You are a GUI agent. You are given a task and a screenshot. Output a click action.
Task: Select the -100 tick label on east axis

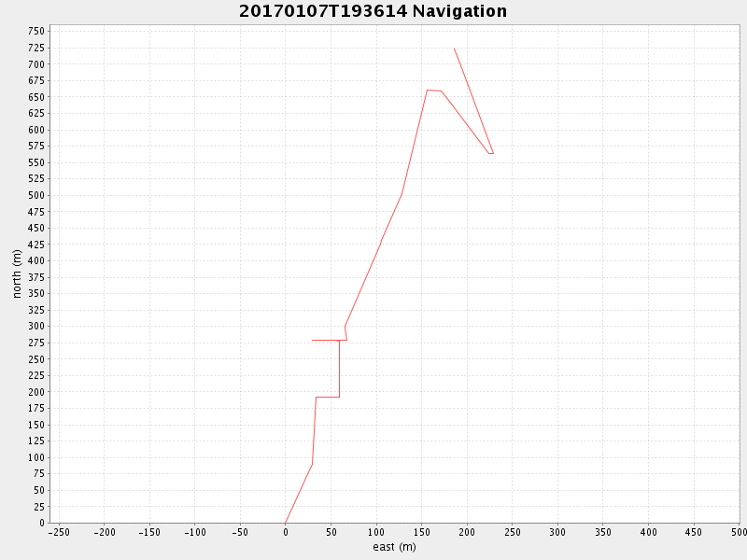coord(194,532)
